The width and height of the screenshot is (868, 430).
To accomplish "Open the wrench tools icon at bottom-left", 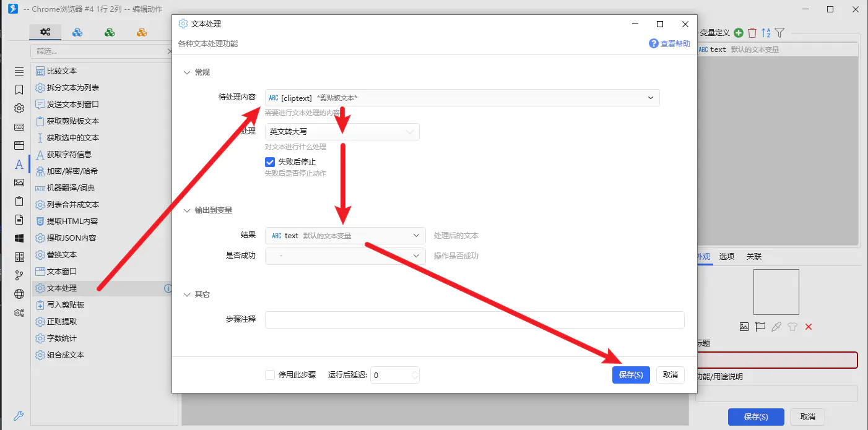I will (19, 416).
